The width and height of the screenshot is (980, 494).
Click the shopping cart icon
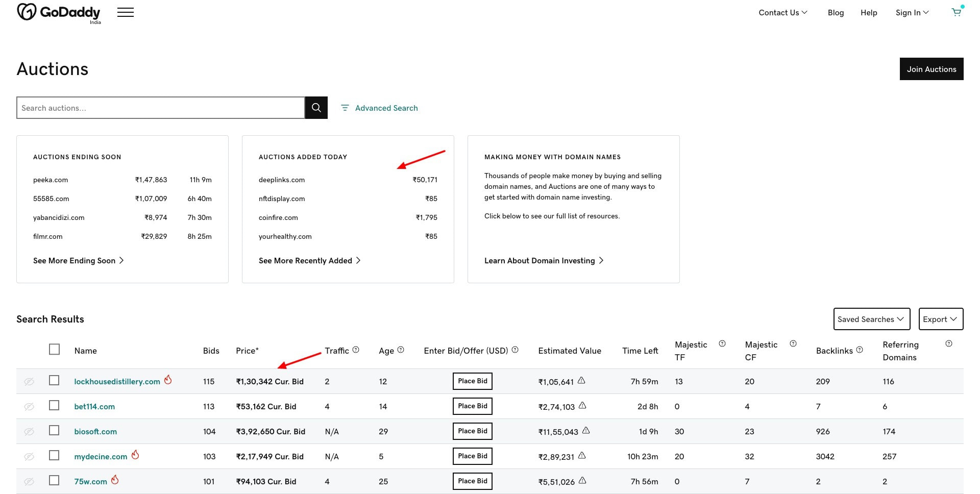click(957, 12)
